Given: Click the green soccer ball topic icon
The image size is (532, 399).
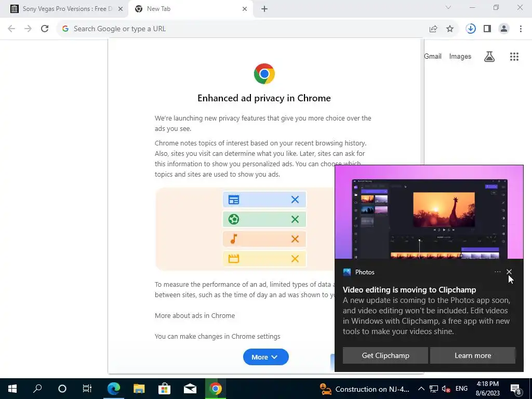Looking at the screenshot, I should tap(234, 219).
